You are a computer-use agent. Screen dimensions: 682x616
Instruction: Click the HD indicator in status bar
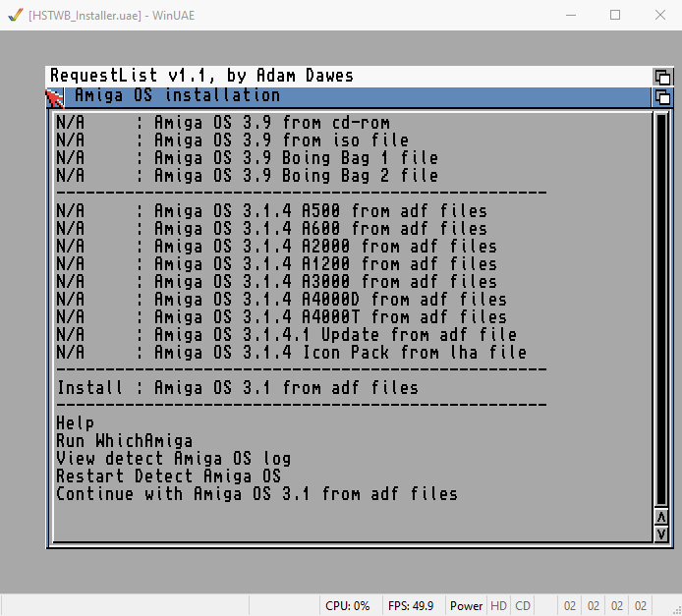click(498, 606)
